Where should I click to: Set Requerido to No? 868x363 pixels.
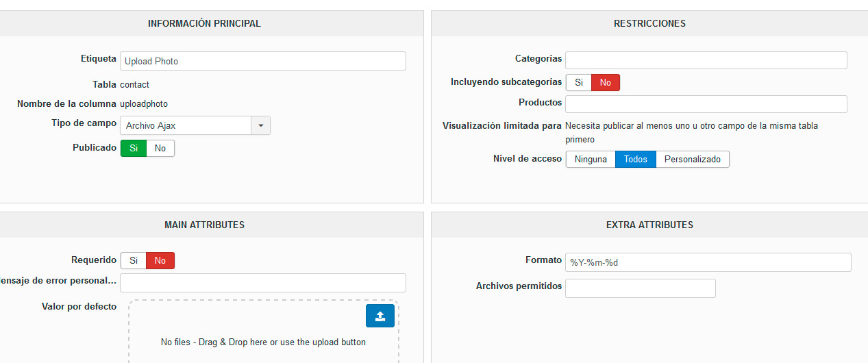tap(160, 260)
